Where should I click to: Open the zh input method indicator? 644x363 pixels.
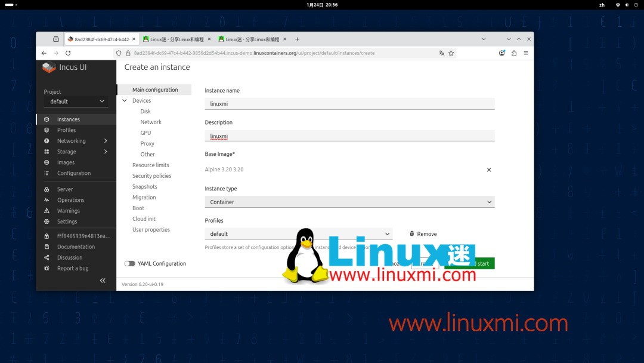coord(602,5)
